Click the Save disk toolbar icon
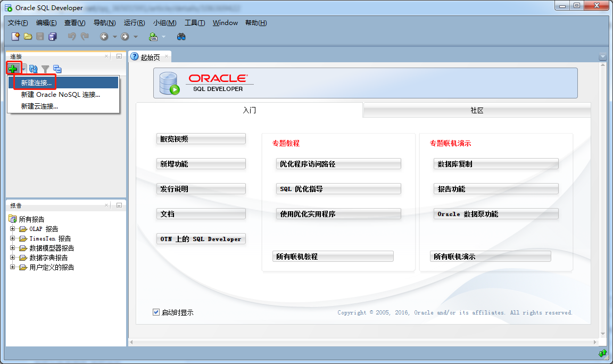Viewport: 613px width, 364px height. click(x=40, y=36)
